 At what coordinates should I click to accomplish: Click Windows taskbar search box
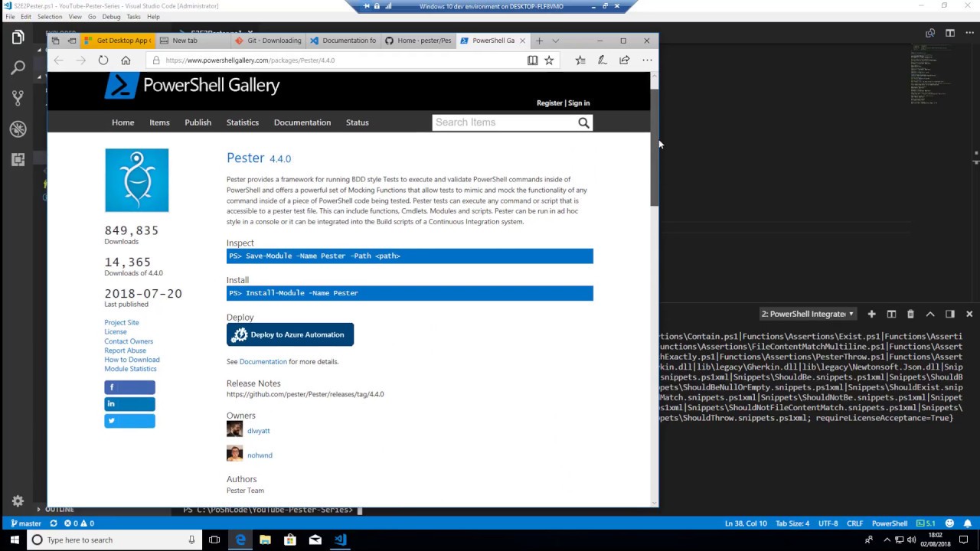pyautogui.click(x=115, y=540)
